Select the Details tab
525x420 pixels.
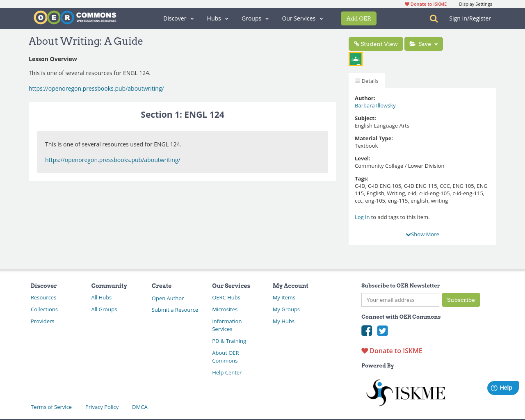(367, 81)
